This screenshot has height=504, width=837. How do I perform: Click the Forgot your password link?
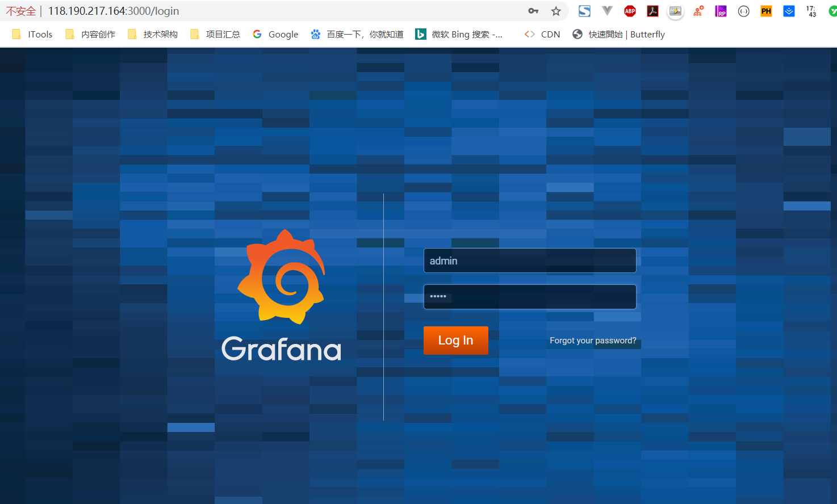click(593, 341)
